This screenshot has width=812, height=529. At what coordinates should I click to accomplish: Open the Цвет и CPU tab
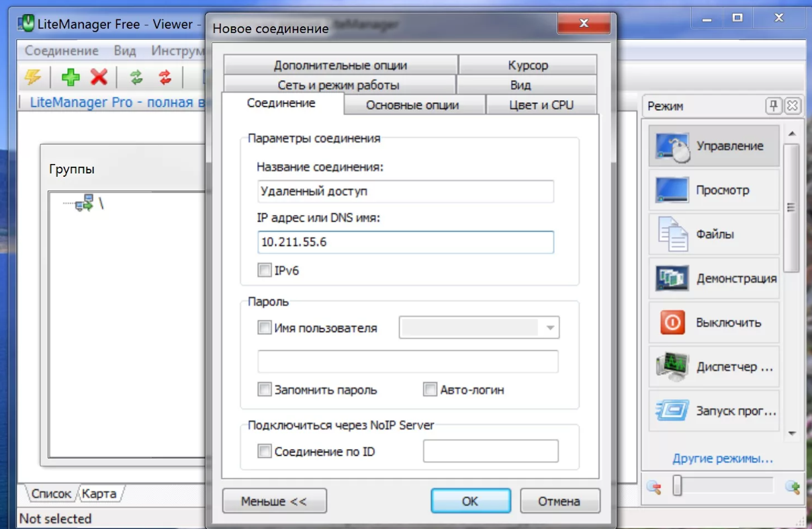(541, 105)
